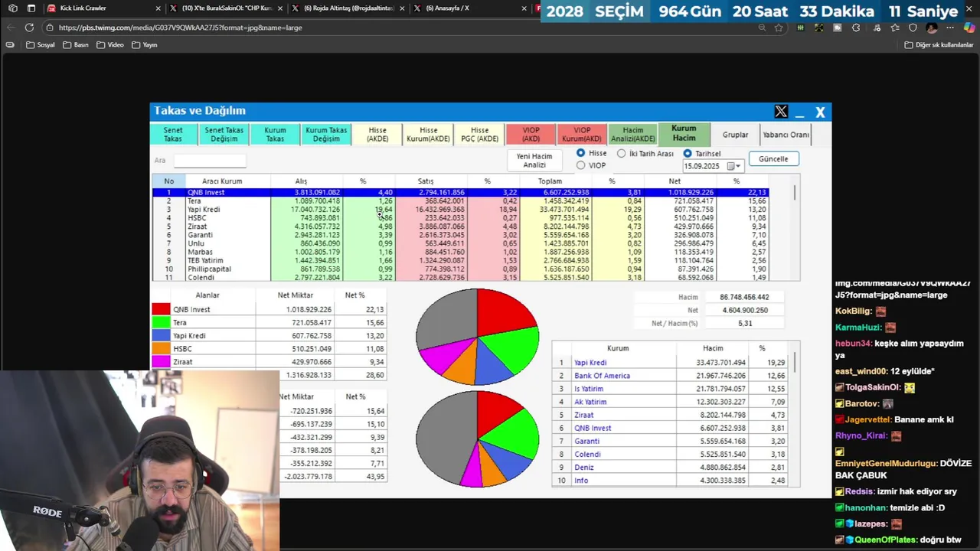Expand the 15.09.2025 date dropdown arrow
Image resolution: width=980 pixels, height=551 pixels.
point(739,166)
